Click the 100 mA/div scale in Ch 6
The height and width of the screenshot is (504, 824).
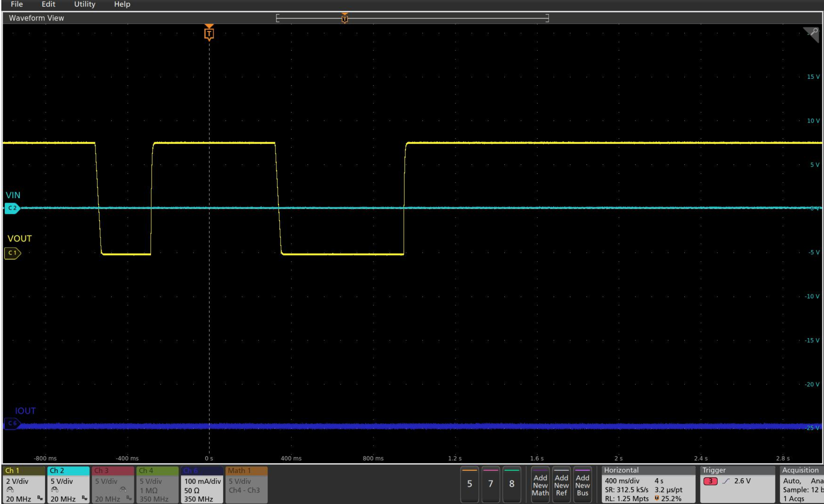(x=202, y=481)
